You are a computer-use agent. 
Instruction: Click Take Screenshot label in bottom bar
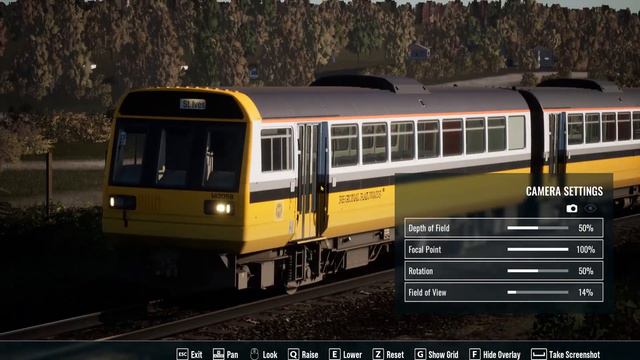[x=575, y=355]
